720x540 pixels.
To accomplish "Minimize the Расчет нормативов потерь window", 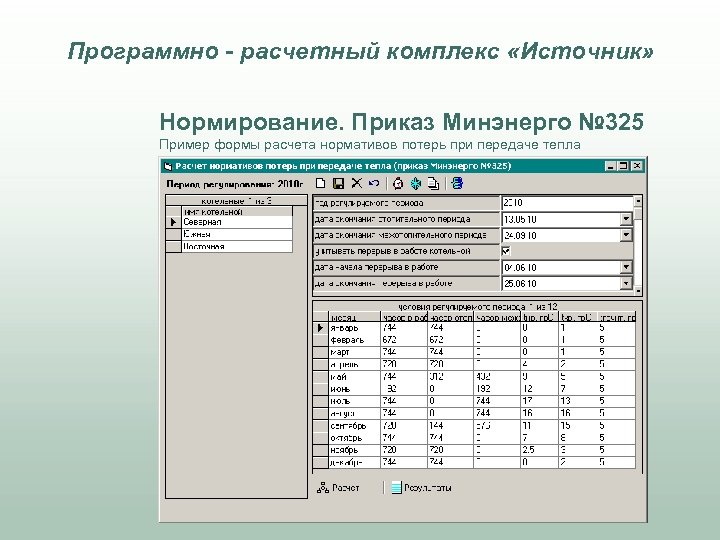I will coord(610,166).
